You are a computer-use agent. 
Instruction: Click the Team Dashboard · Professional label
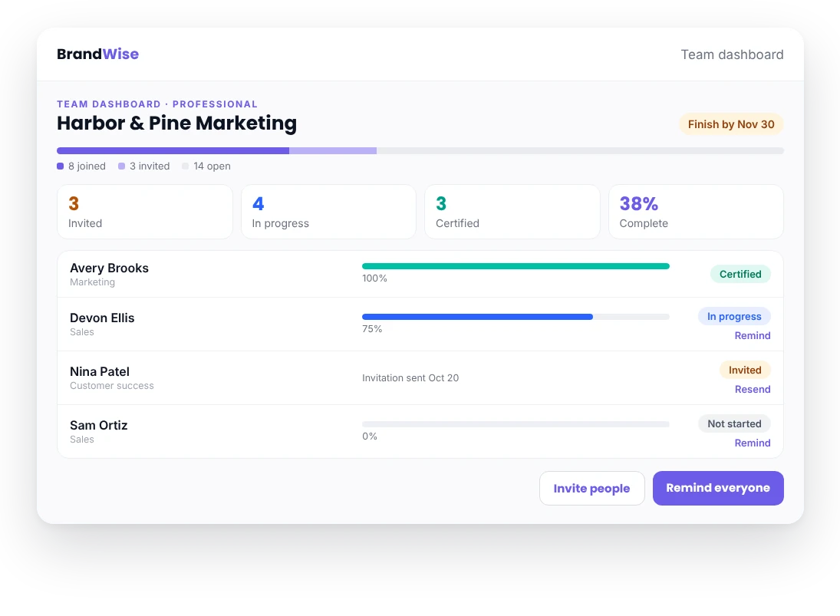pyautogui.click(x=157, y=104)
